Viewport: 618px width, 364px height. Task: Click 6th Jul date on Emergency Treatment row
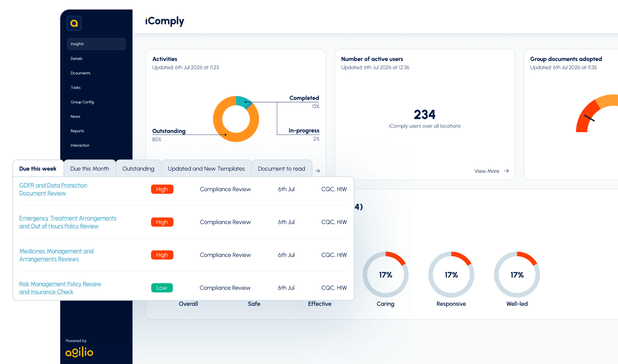click(286, 222)
